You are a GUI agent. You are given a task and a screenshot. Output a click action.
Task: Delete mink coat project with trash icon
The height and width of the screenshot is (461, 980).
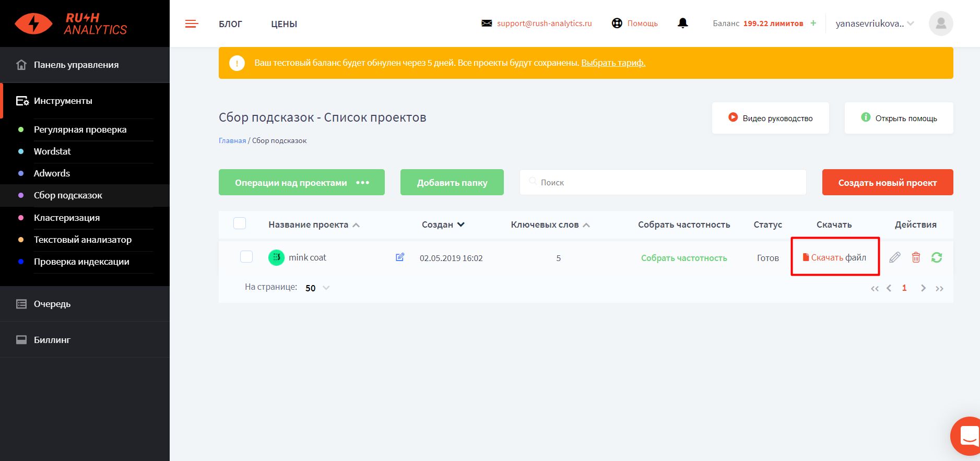916,257
